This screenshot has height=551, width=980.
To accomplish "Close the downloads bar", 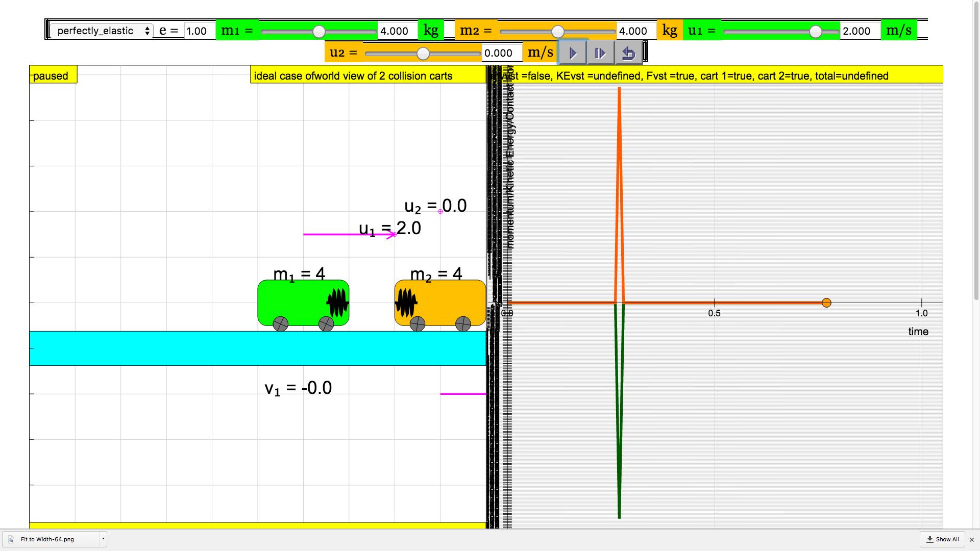I will (972, 539).
